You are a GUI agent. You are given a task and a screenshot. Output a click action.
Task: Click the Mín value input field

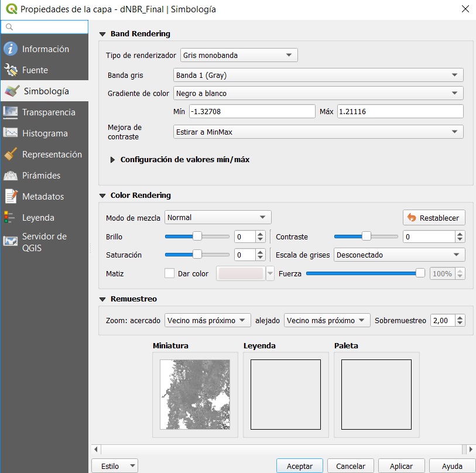coord(252,111)
